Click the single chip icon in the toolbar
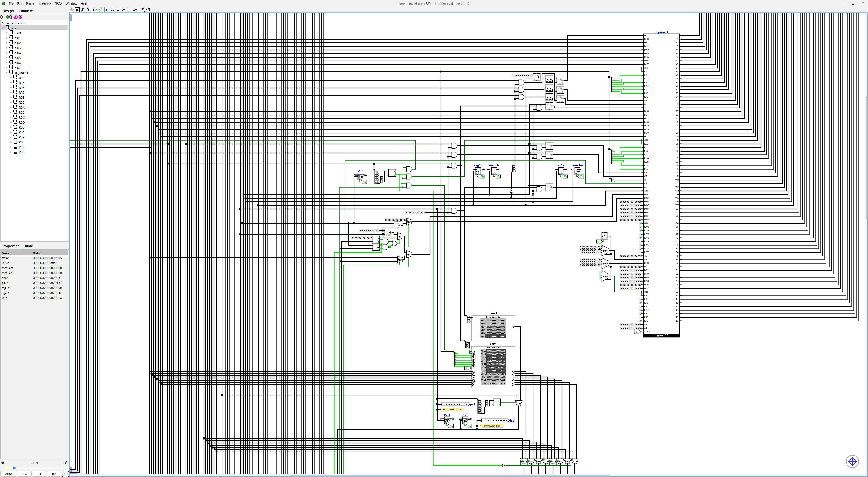 coord(143,10)
